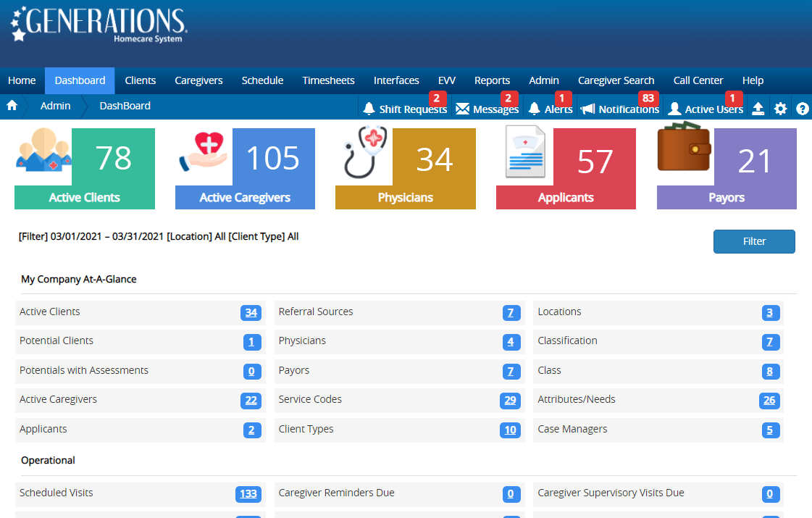812x518 pixels.
Task: Click DashBoard in the breadcrumb
Action: pos(125,106)
